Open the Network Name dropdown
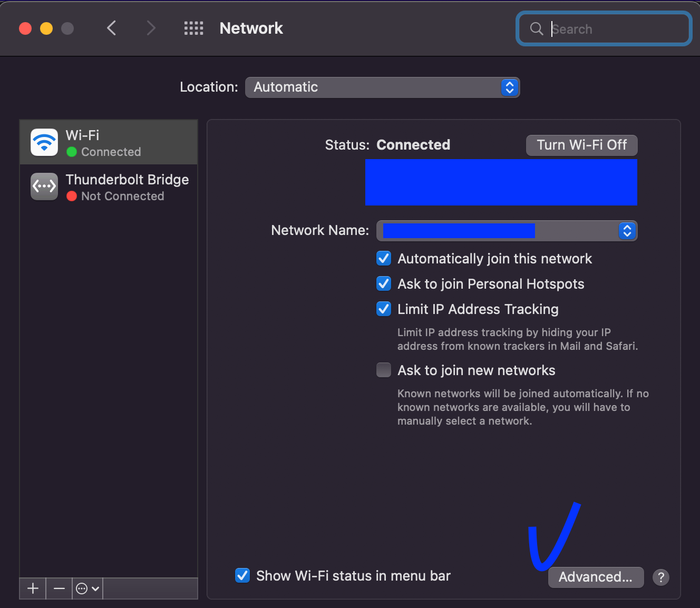Screen dimensions: 700x608 [x=507, y=231]
